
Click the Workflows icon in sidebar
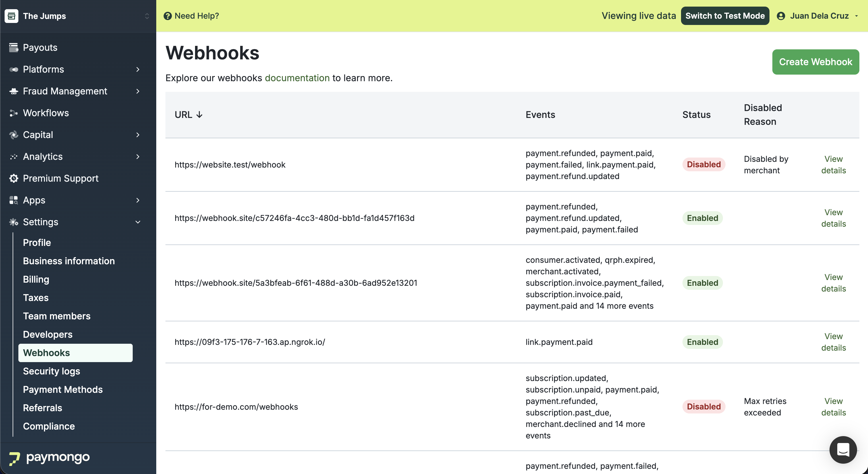click(x=13, y=113)
